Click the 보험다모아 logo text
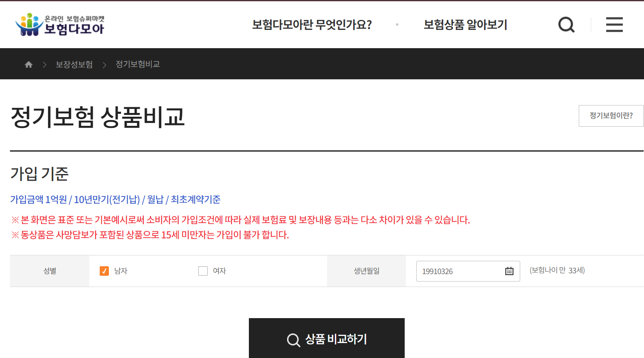This screenshot has height=358, width=644. point(71,29)
